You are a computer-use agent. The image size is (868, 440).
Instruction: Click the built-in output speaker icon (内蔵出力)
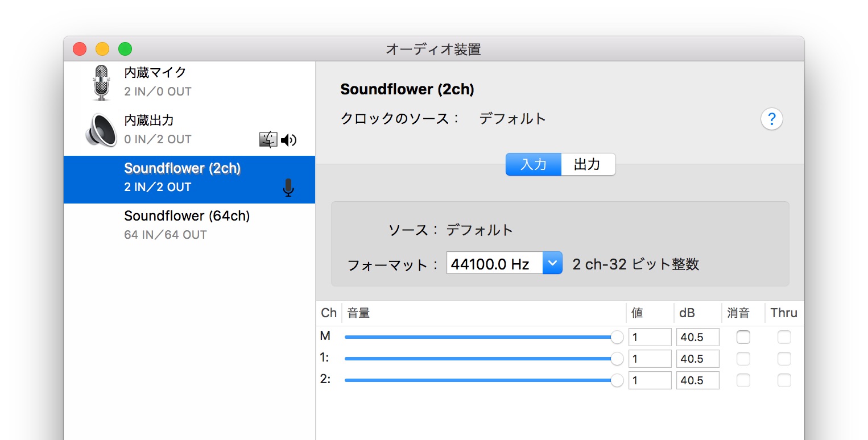click(x=101, y=130)
